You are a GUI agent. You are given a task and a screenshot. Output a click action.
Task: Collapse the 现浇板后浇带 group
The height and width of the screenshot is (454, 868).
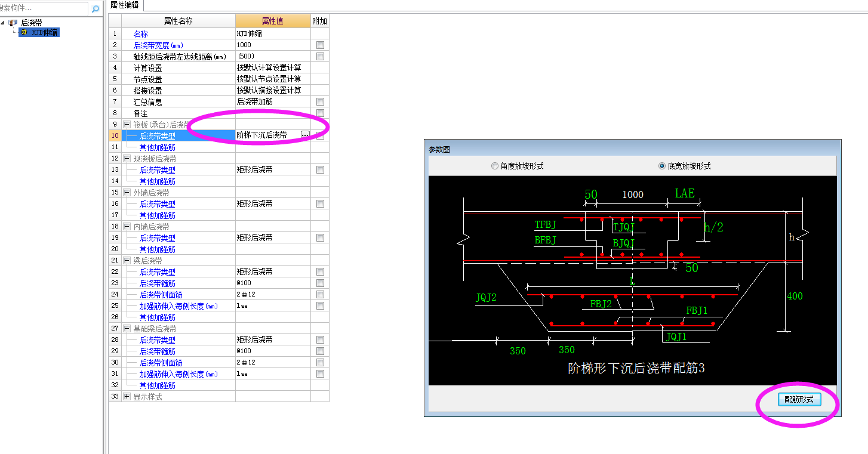click(x=127, y=158)
